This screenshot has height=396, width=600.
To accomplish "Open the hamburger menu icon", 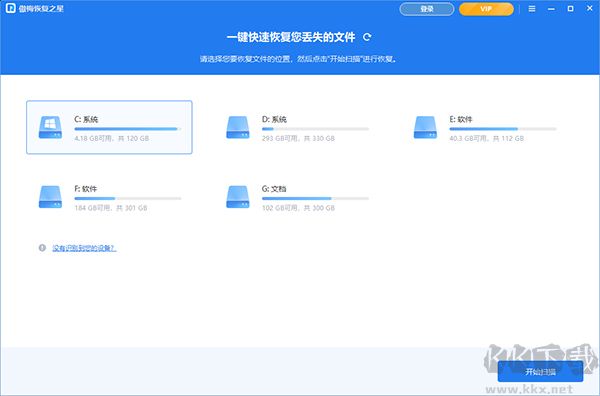I will (x=532, y=8).
